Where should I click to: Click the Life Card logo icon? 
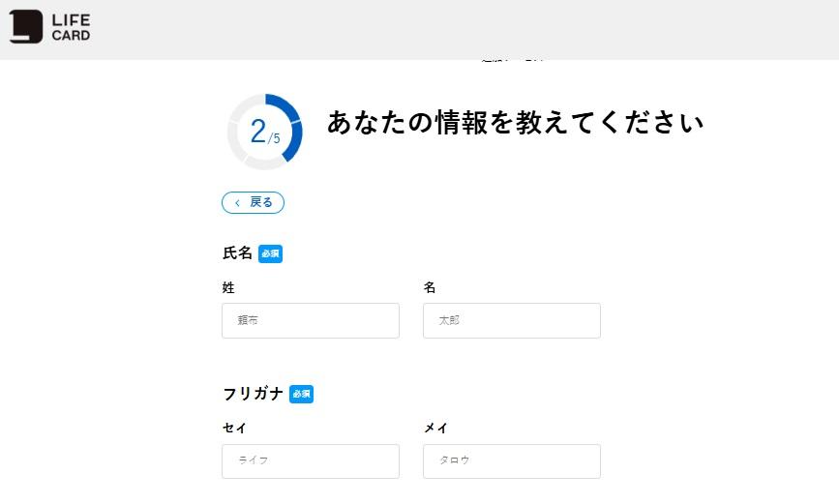(x=26, y=26)
